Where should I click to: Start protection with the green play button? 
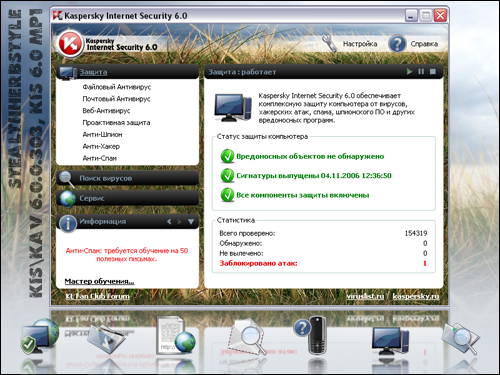[x=409, y=72]
